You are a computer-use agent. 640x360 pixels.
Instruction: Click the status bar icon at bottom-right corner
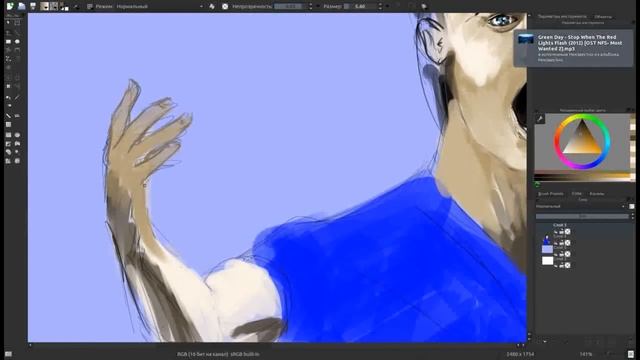pos(631,354)
